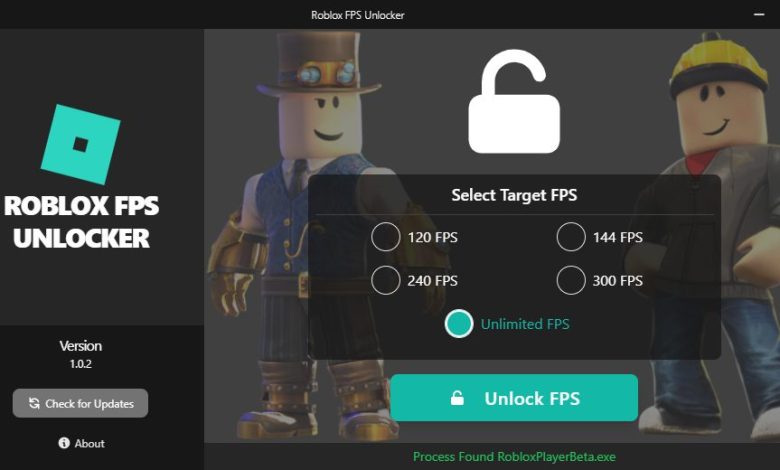
Task: Click the Process Found RobloxPlayerBeta.exe status text
Action: pos(514,457)
